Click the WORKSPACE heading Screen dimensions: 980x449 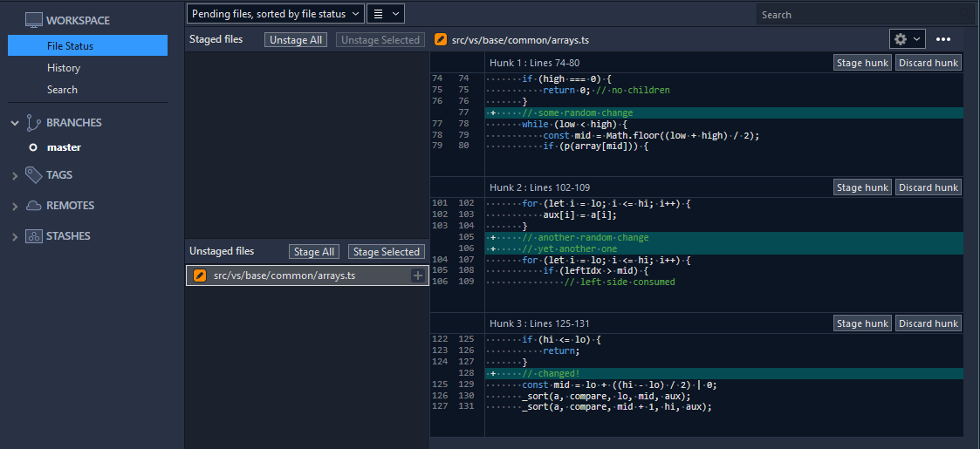click(79, 21)
